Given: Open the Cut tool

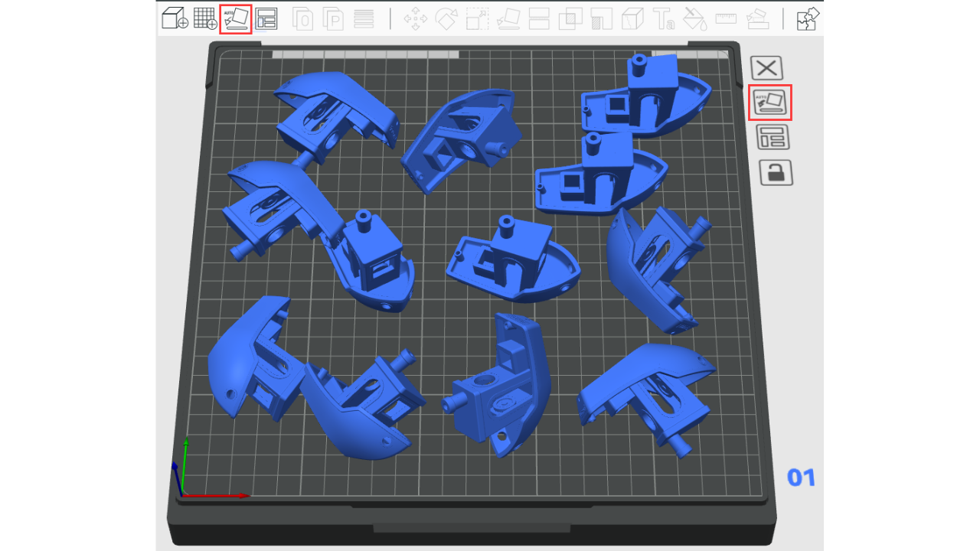Looking at the screenshot, I should coord(539,18).
